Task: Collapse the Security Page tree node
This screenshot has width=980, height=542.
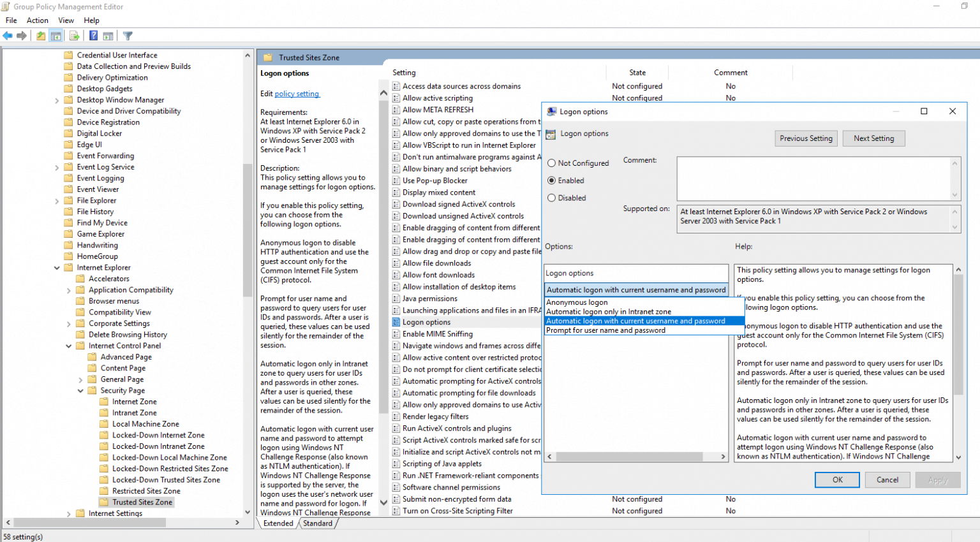Action: (80, 391)
